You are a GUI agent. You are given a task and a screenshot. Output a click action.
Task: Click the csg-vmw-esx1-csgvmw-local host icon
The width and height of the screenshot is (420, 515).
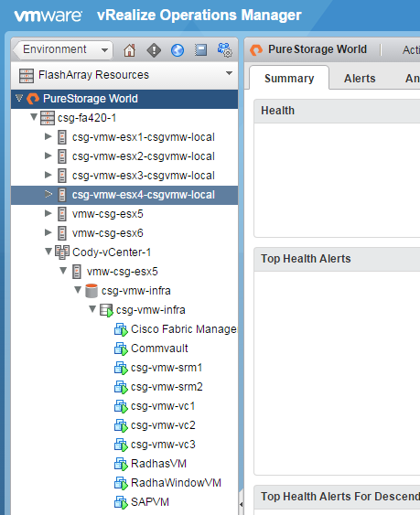point(62,137)
